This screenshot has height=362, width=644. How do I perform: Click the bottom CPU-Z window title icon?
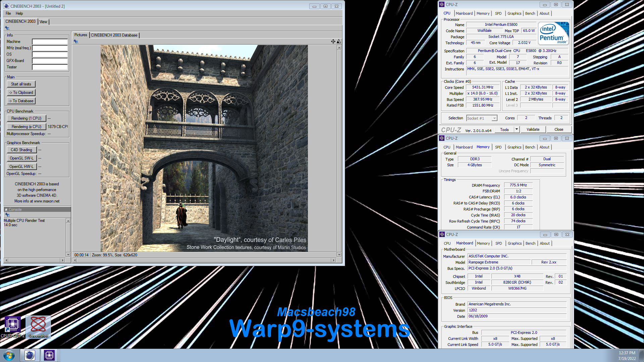pos(442,234)
